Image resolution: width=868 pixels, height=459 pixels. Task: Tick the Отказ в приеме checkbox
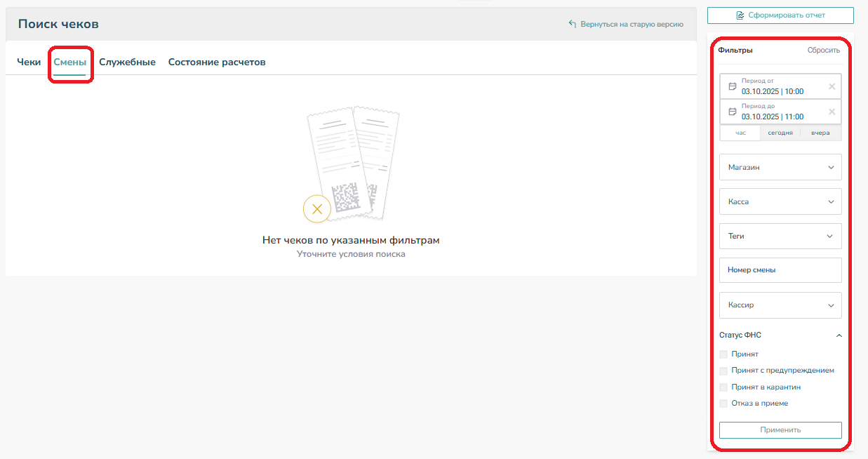click(x=723, y=404)
